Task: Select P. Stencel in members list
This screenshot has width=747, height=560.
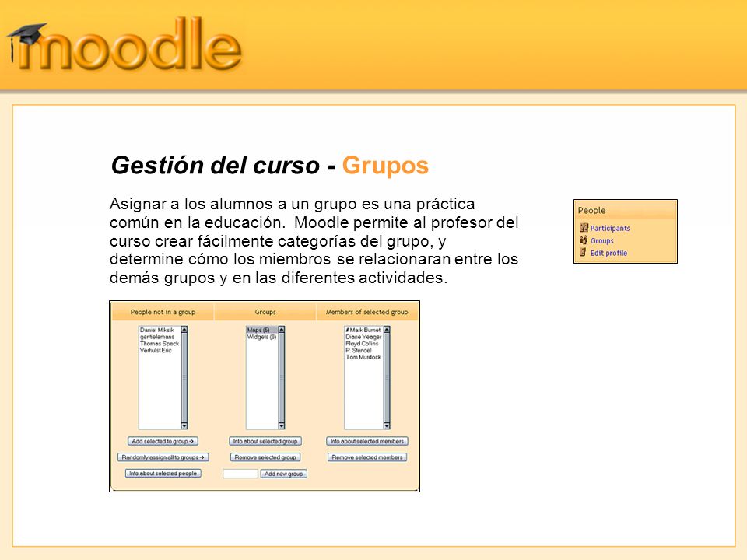Action: point(359,350)
